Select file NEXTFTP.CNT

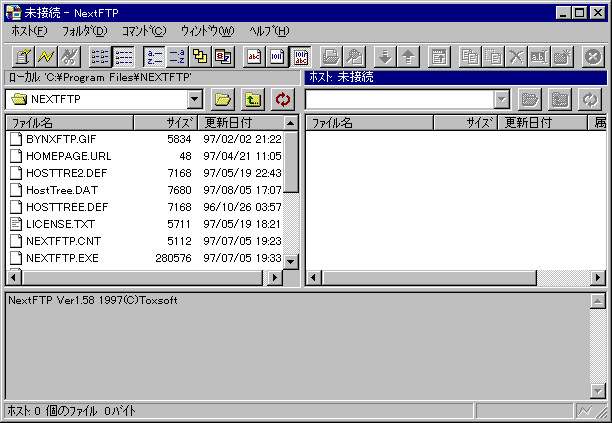[x=63, y=241]
